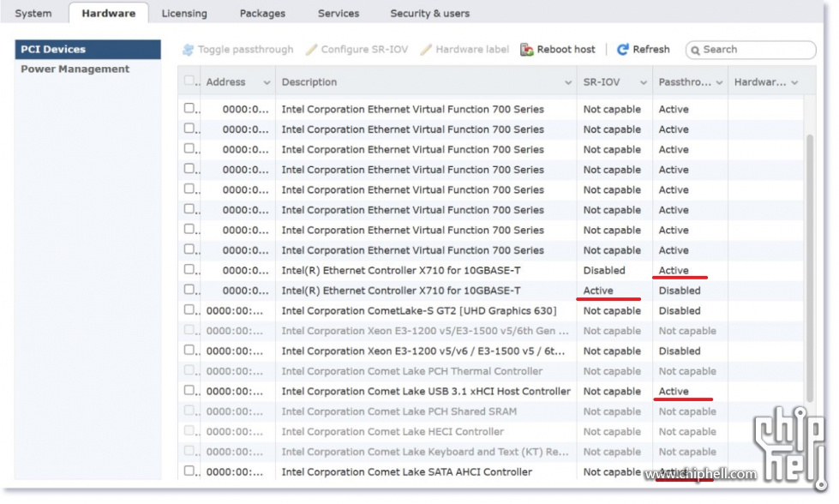This screenshot has height=504, width=839.
Task: Click the Comet Lake USB 3.1 xHCI Host Controller text
Action: tap(426, 392)
